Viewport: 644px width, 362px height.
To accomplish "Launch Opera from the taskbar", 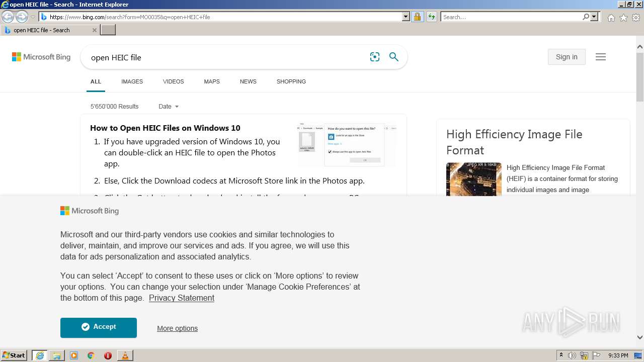I will click(108, 355).
